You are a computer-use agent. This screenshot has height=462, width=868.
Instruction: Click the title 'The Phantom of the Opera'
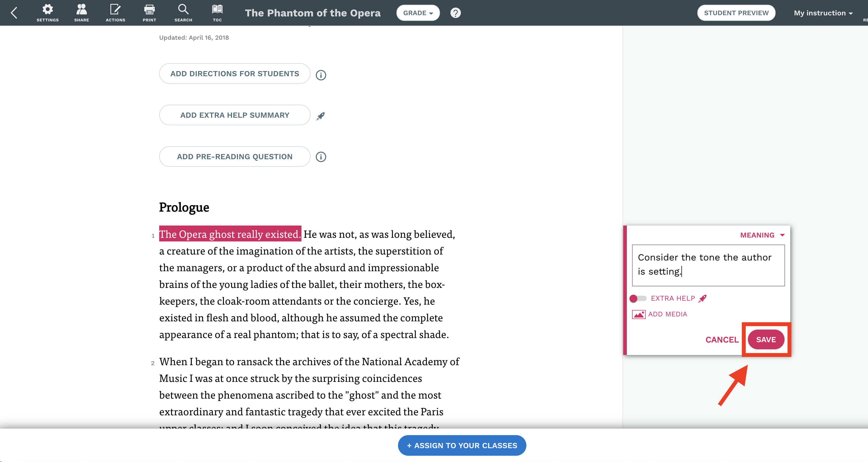pyautogui.click(x=313, y=13)
